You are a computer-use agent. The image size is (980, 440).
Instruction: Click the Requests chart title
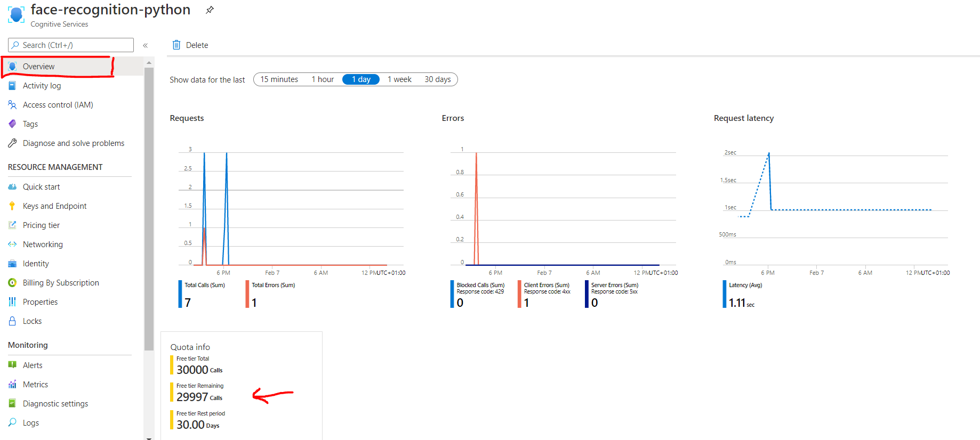pos(187,118)
